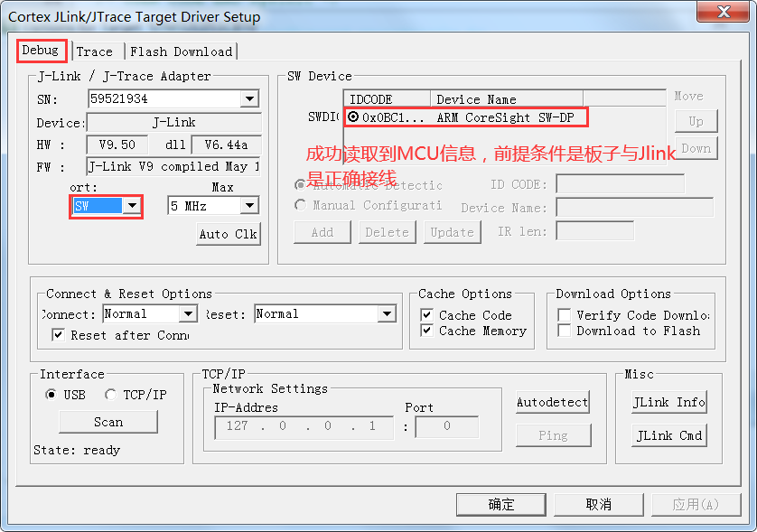Click the IDCODE column header
757x532 pixels.
coord(387,99)
